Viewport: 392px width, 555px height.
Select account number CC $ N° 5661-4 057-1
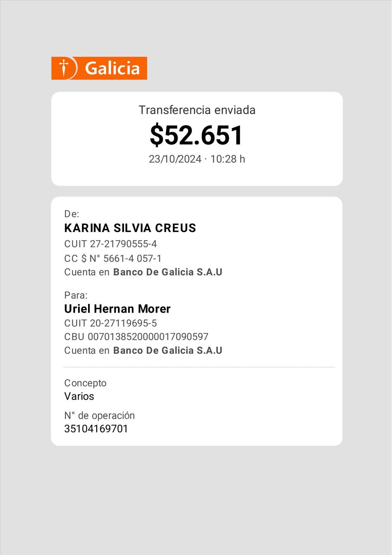pos(113,258)
